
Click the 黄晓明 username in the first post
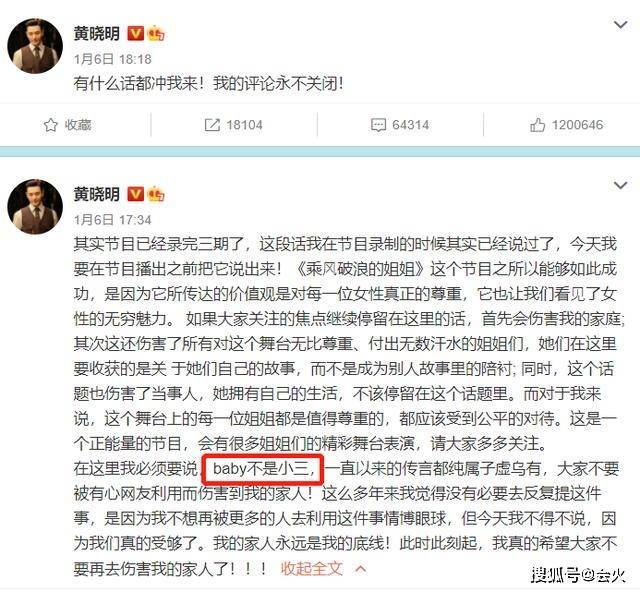(x=97, y=33)
